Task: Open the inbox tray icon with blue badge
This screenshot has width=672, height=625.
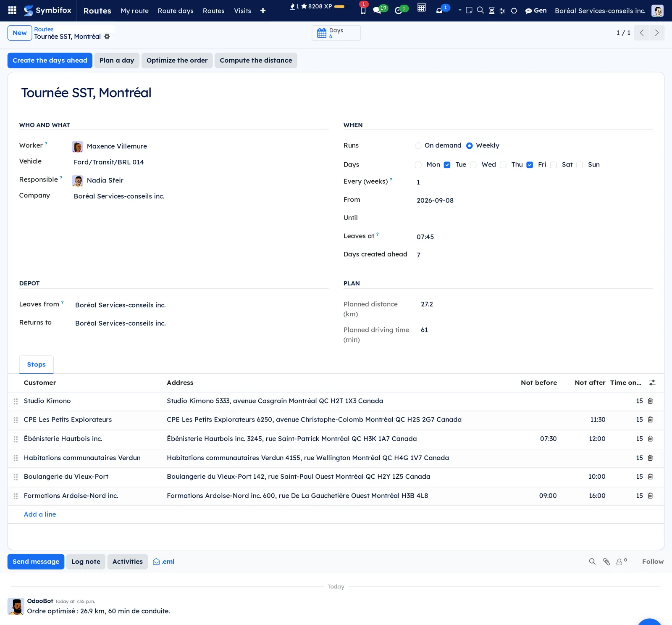Action: 439,11
